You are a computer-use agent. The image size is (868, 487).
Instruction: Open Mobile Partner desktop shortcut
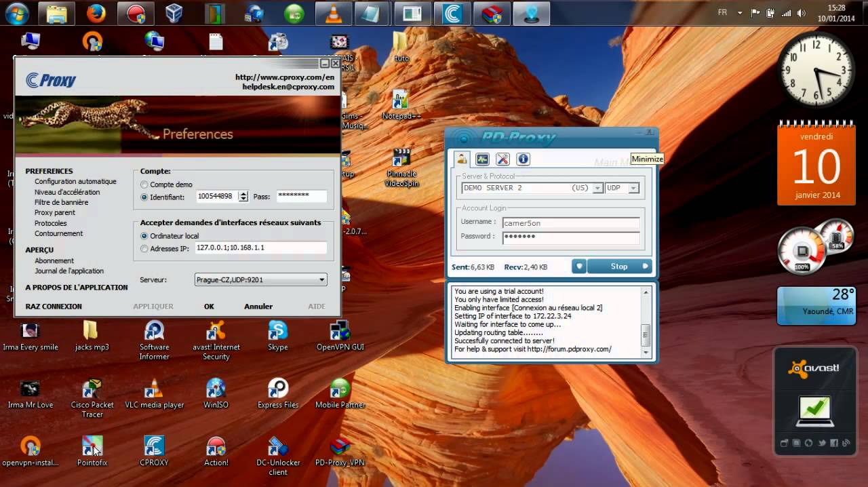coord(340,395)
